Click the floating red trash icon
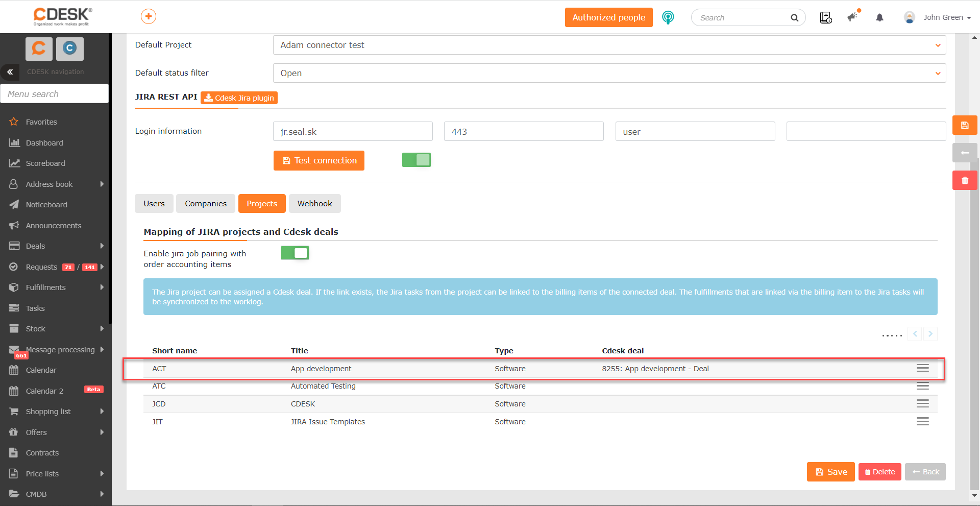Image resolution: width=980 pixels, height=506 pixels. 965,180
